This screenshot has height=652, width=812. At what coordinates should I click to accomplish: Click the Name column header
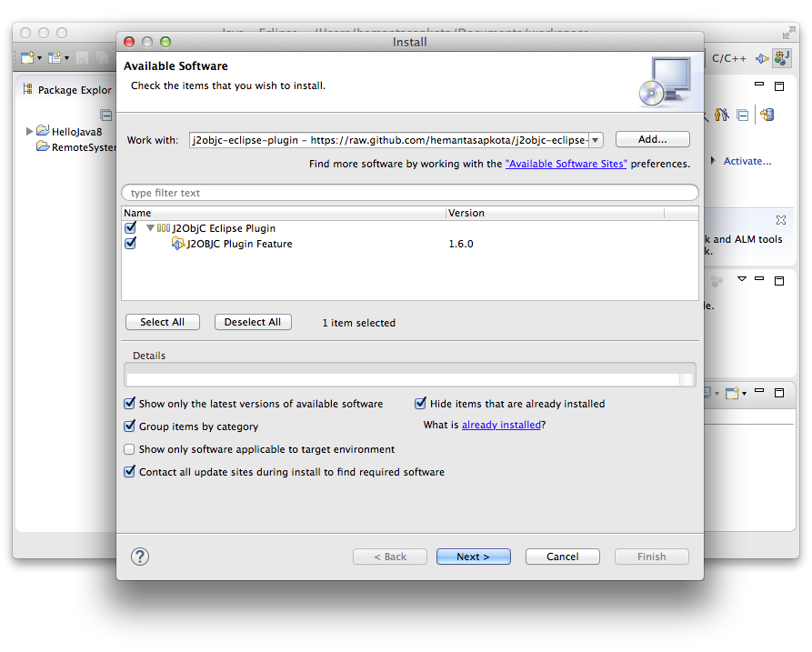(x=284, y=213)
